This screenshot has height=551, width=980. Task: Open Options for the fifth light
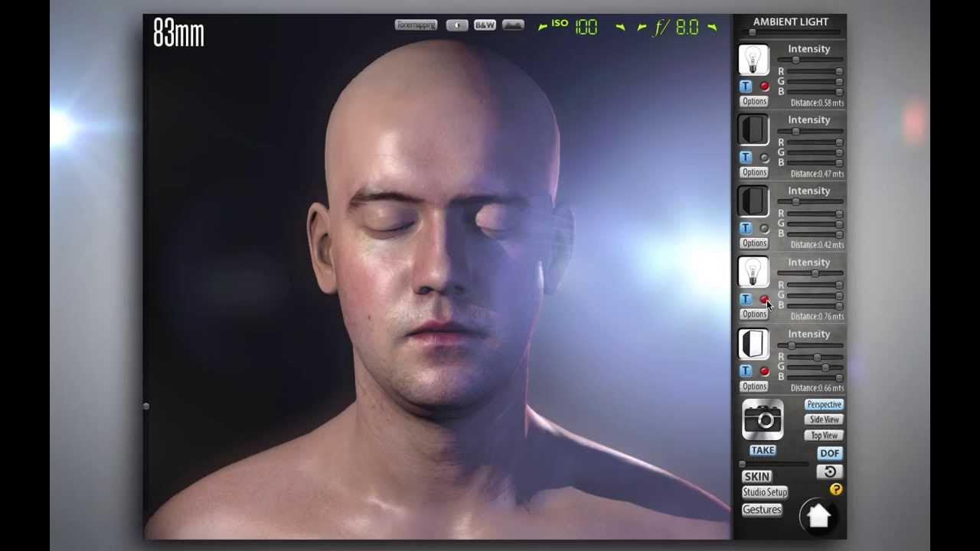(x=754, y=386)
